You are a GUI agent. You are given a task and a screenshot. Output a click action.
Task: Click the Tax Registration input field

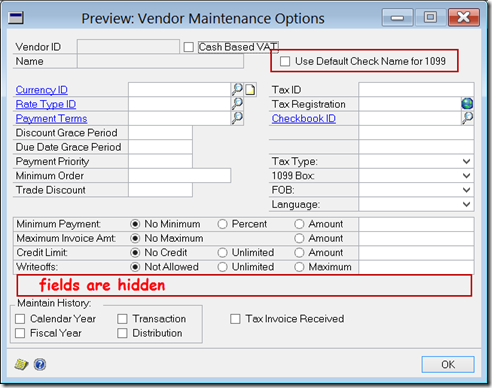pyautogui.click(x=410, y=104)
